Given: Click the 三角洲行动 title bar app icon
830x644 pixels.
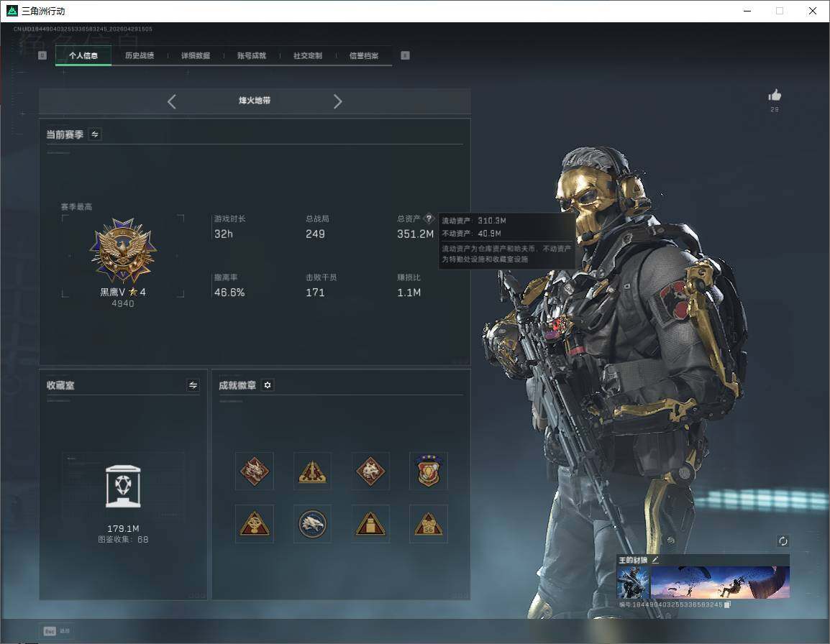Looking at the screenshot, I should [12, 11].
